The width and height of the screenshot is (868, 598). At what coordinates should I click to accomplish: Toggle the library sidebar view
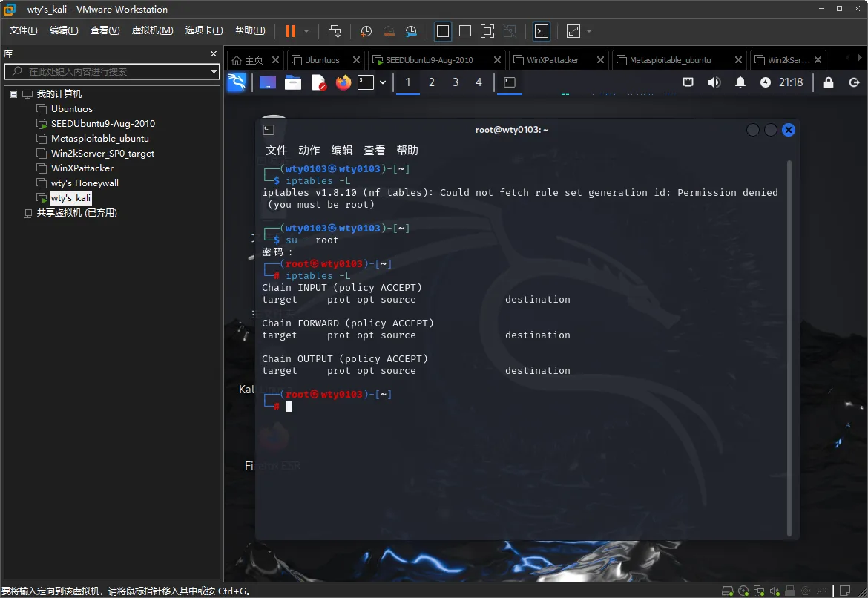pos(442,32)
